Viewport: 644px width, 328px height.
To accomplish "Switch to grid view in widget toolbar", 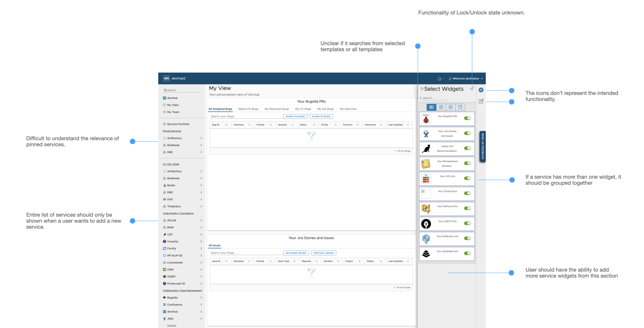I will tap(441, 107).
